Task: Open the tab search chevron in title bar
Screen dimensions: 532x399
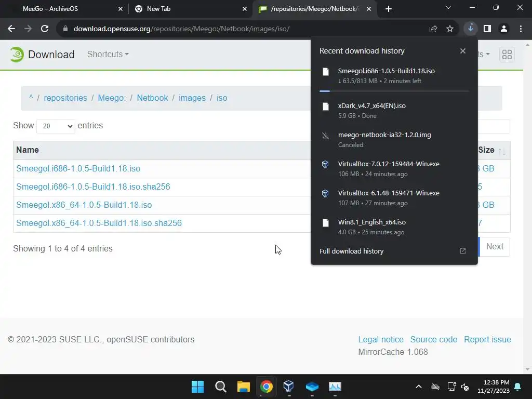Action: click(x=448, y=7)
